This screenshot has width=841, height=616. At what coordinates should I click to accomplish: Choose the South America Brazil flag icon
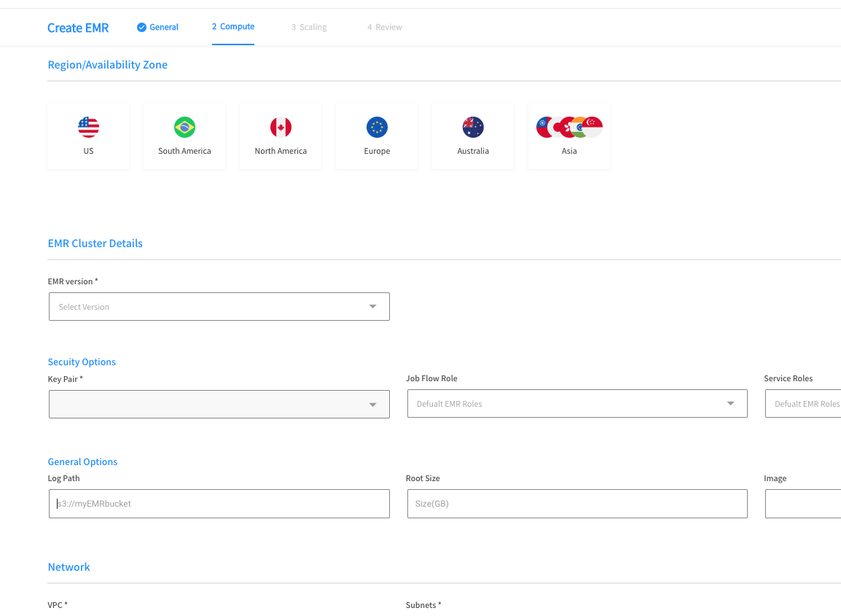tap(184, 128)
